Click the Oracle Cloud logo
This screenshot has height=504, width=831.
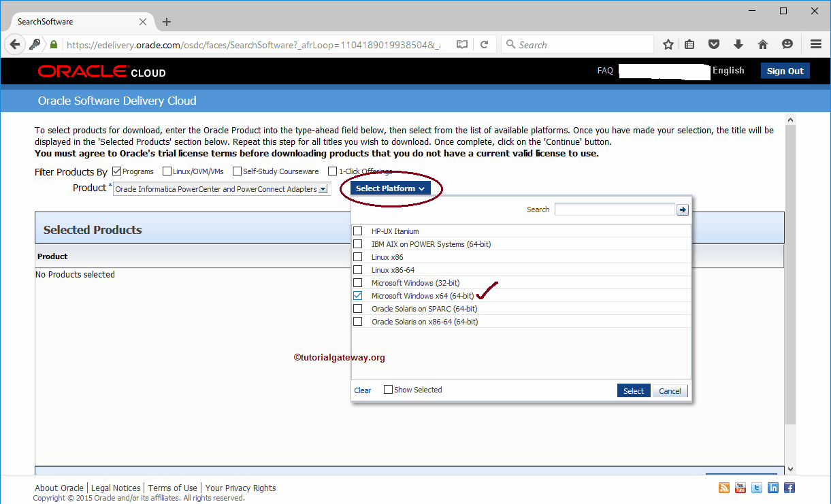click(102, 71)
